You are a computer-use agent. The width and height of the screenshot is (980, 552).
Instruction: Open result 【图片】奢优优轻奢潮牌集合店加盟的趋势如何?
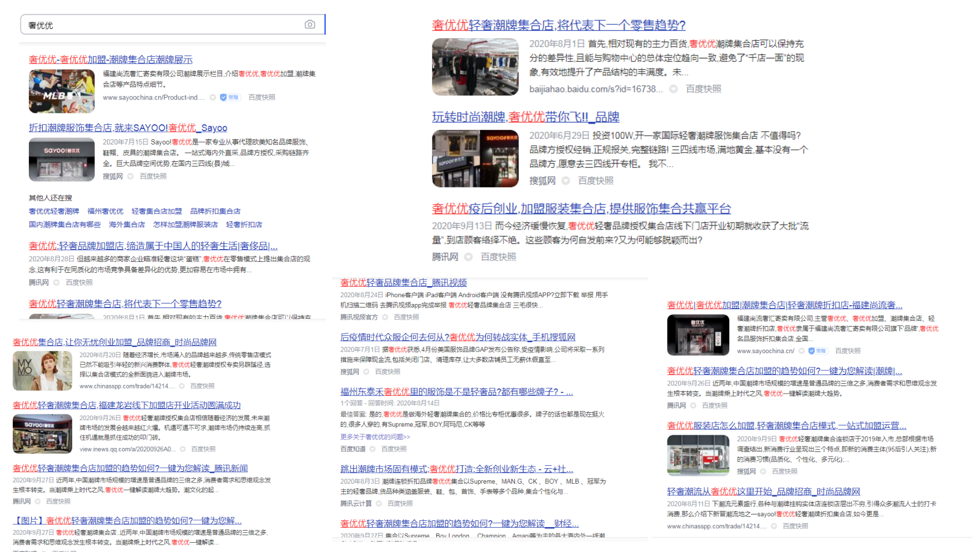point(127,521)
